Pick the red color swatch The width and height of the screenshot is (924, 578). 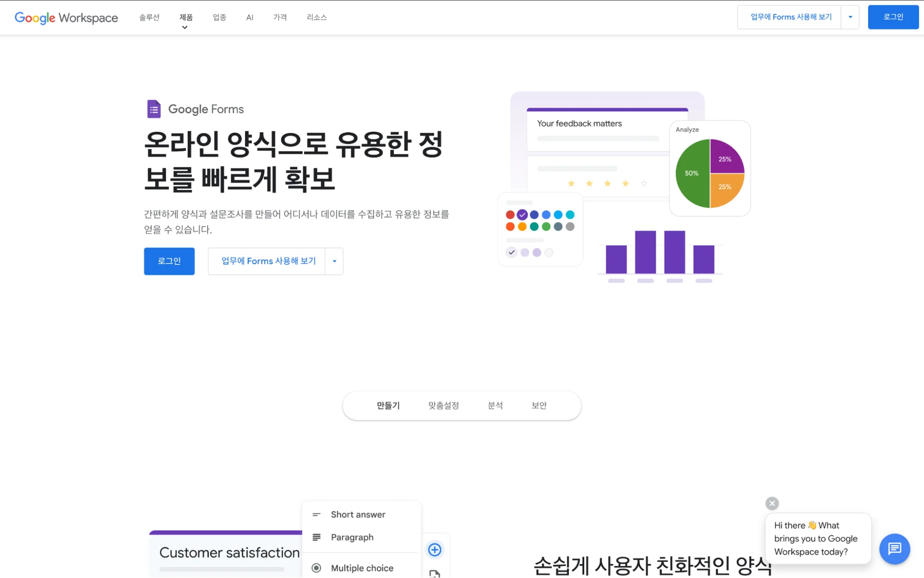coord(510,215)
